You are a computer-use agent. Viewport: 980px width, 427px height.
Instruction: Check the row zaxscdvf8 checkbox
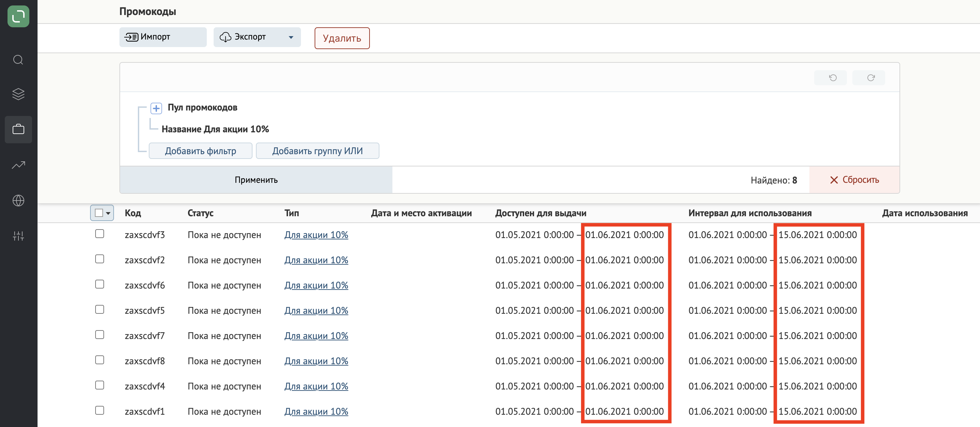coord(100,360)
